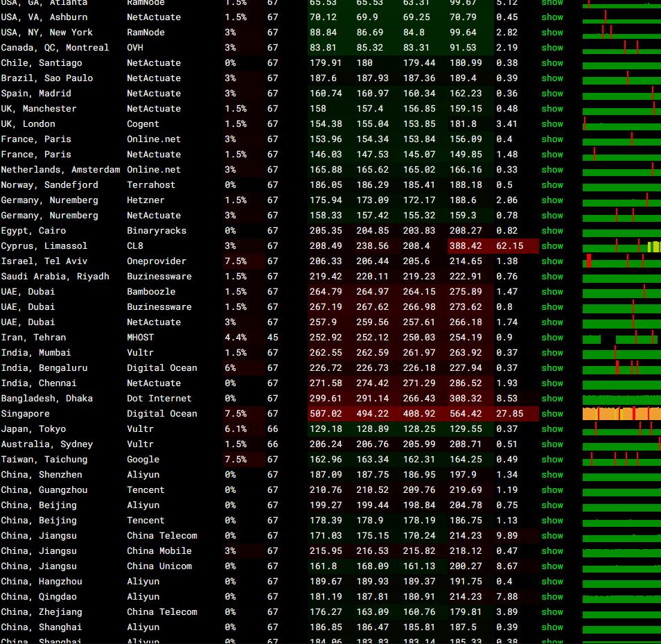Viewport: 661px width, 644px height.
Task: Click 'show' for Saudi Arabia, Riyadh
Action: (552, 276)
